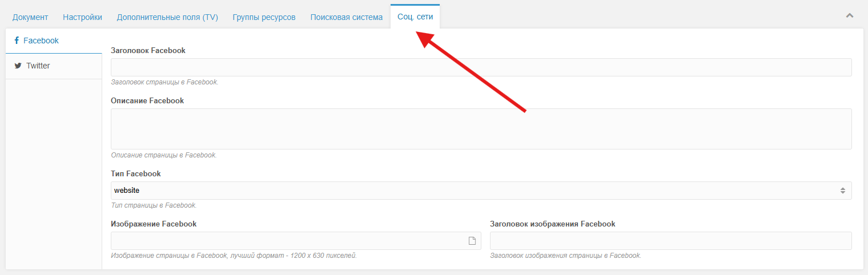Screen dimensions: 868x275
Task: Click the Facebook logo icon in sidebar
Action: click(17, 41)
